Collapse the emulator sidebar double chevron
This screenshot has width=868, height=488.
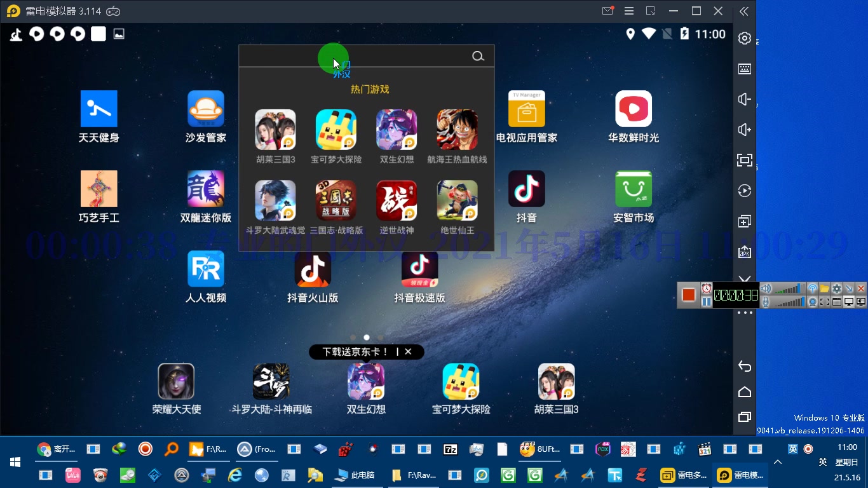[743, 11]
